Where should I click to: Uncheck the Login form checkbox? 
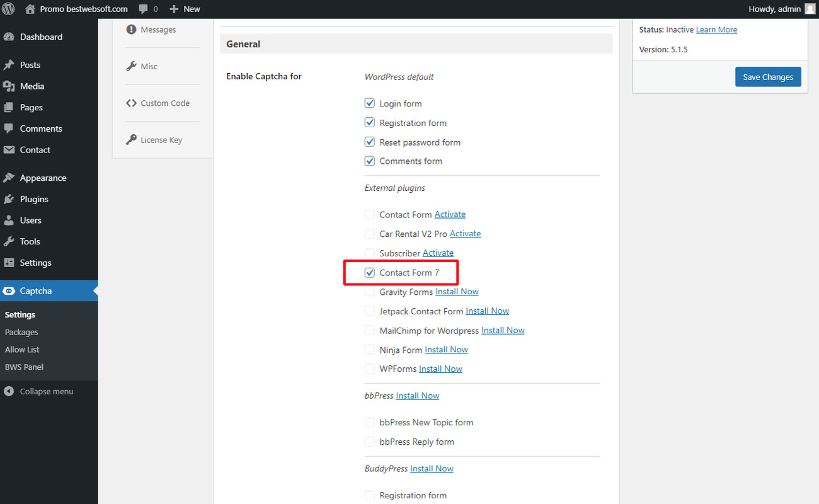(370, 103)
